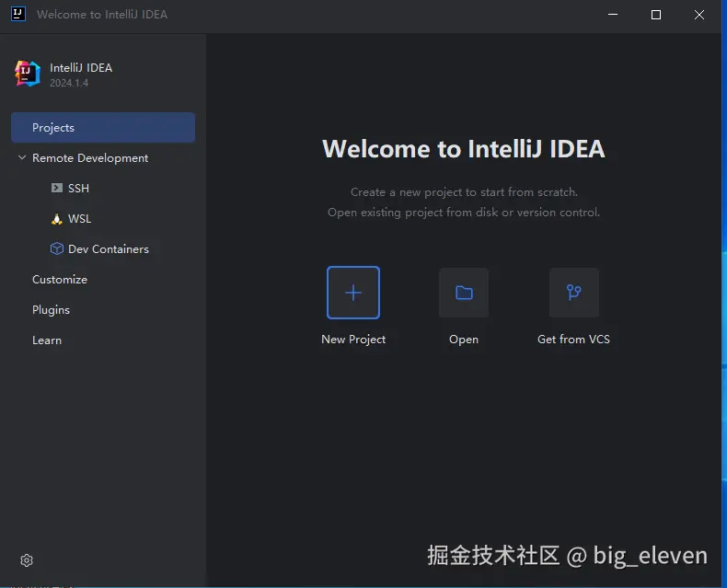Open the Dev Containers entry

(109, 249)
